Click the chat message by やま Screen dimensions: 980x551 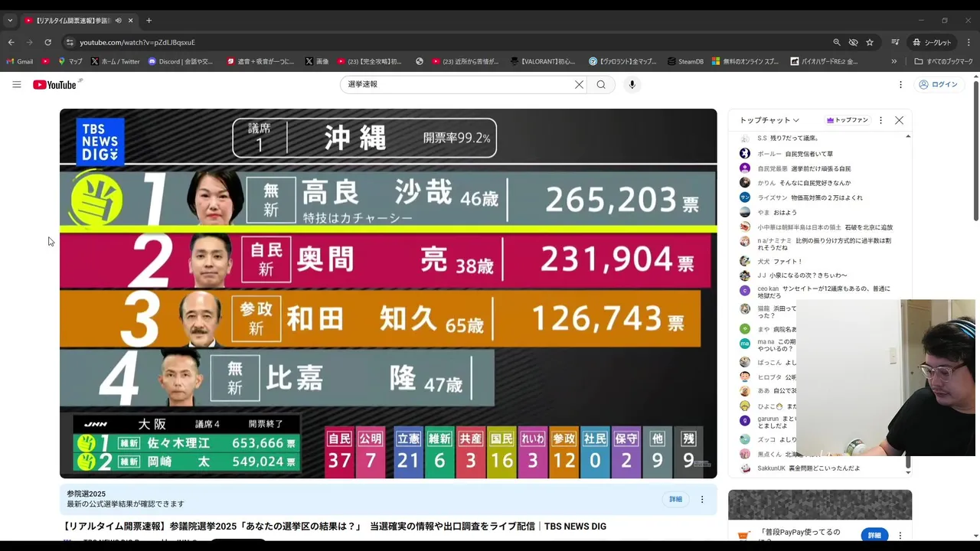click(821, 212)
